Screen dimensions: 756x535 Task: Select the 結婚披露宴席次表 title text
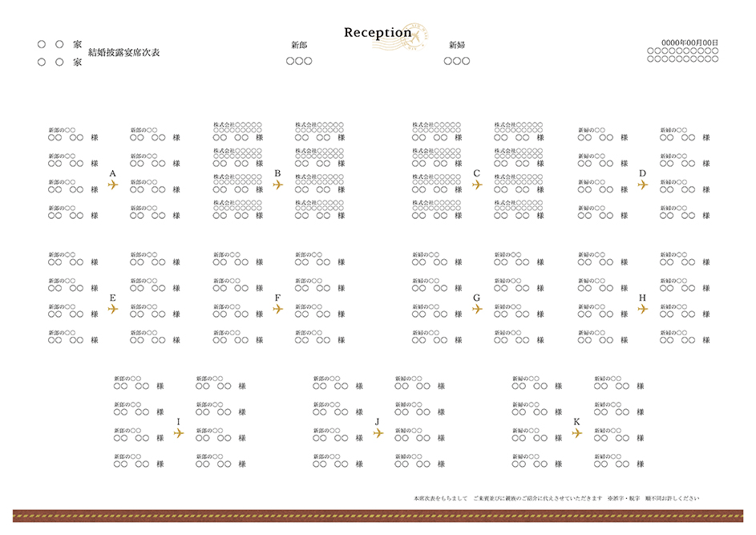click(x=124, y=52)
